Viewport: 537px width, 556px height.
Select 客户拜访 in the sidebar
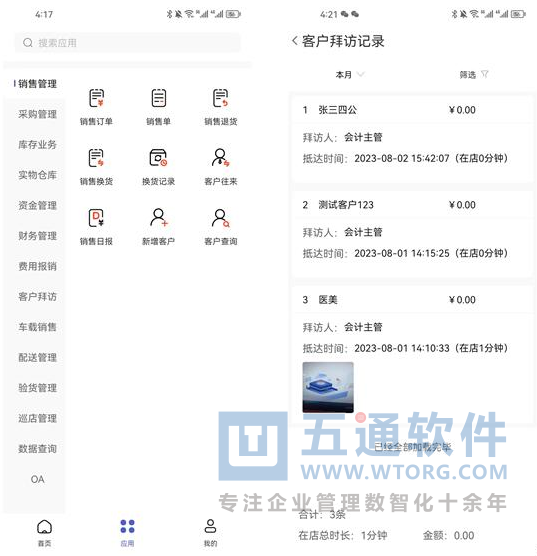(x=37, y=296)
